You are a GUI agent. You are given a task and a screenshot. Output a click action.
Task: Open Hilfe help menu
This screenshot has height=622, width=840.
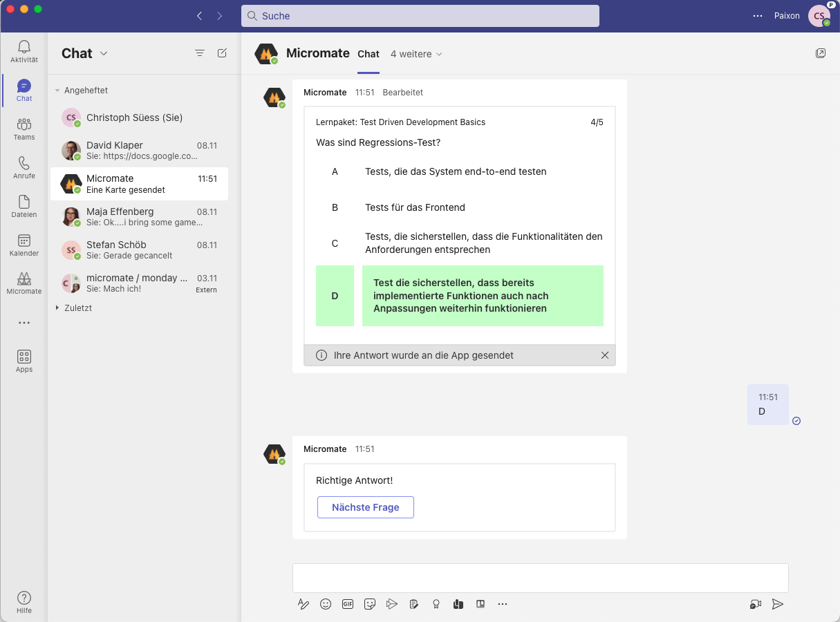pos(24,602)
